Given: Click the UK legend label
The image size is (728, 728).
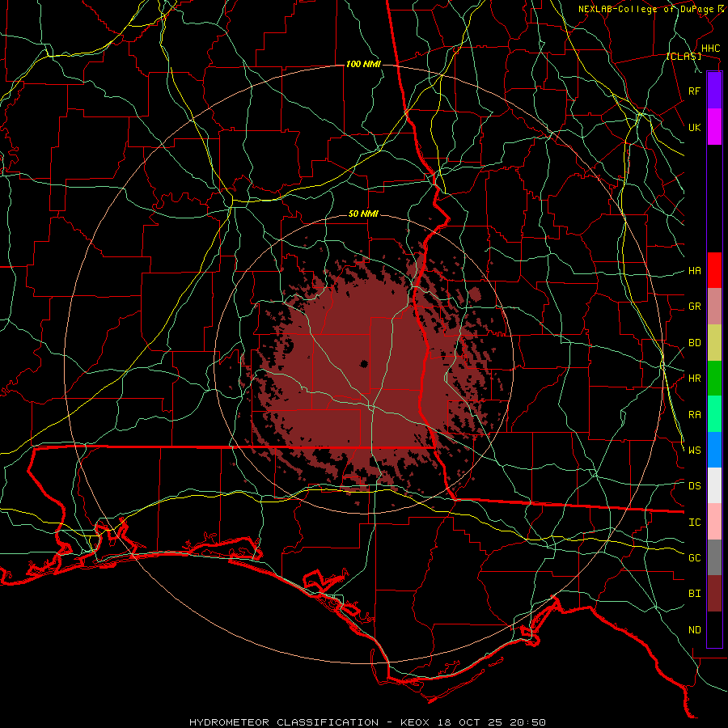Looking at the screenshot, I should (x=694, y=127).
